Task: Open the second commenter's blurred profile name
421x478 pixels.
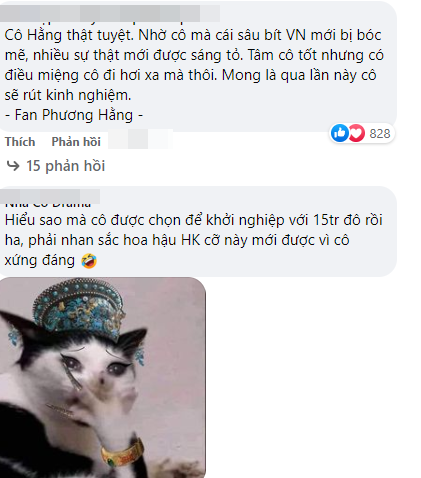Action: click(50, 196)
